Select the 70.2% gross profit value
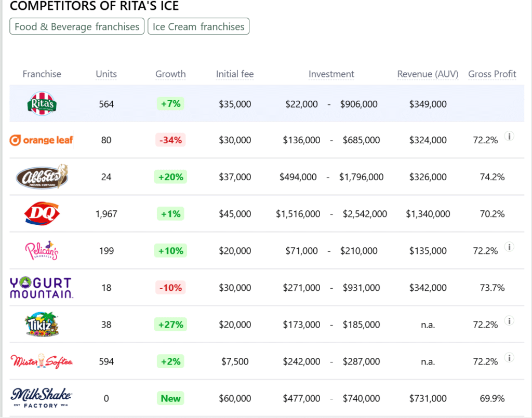532x418 pixels. (492, 214)
